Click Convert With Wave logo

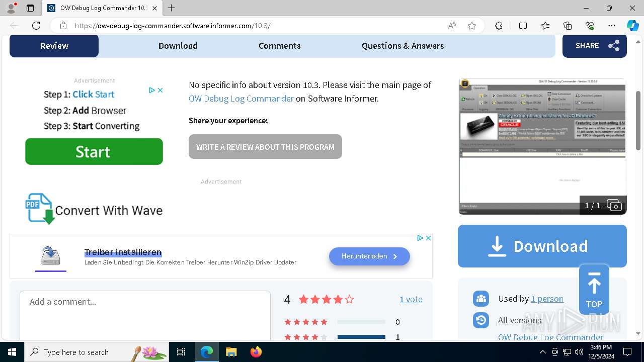coord(94,209)
